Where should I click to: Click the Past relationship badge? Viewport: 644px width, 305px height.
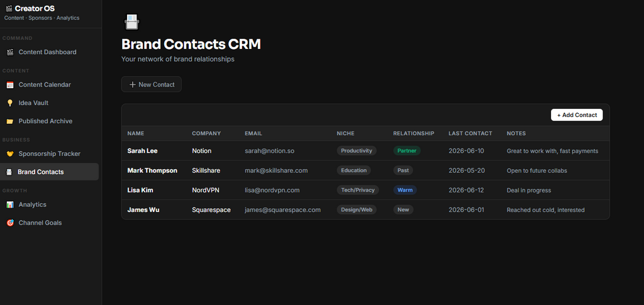pyautogui.click(x=403, y=170)
